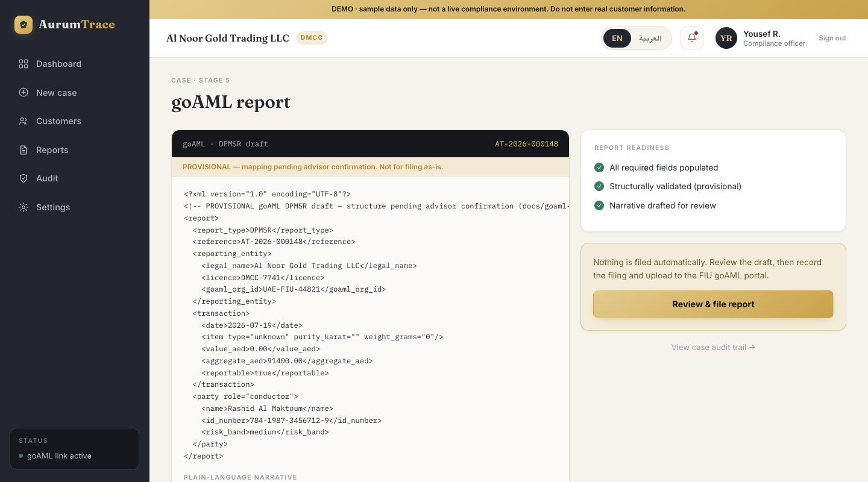
Task: Click the licence DMCC-7741 XML line
Action: coord(263,278)
